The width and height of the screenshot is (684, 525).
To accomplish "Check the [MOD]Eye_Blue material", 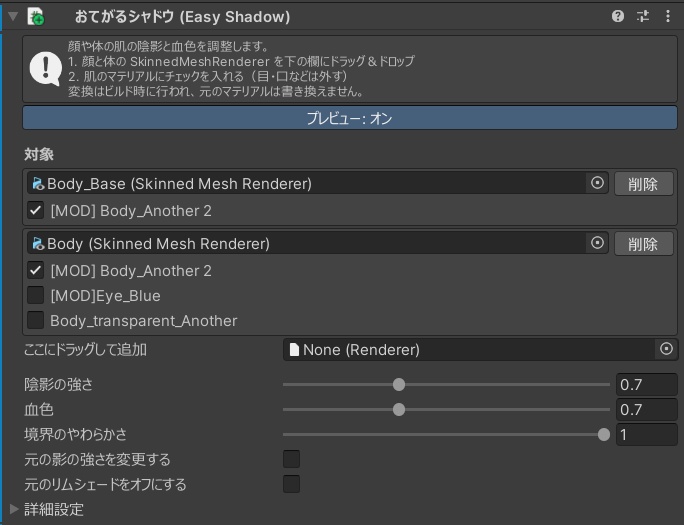I will coord(35,295).
